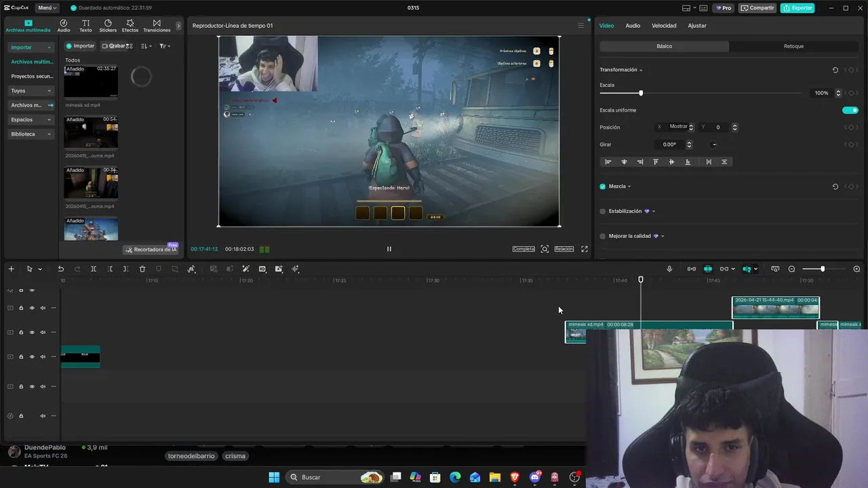Click the undo arrow in timeline toolbar
The image size is (868, 488).
point(60,269)
